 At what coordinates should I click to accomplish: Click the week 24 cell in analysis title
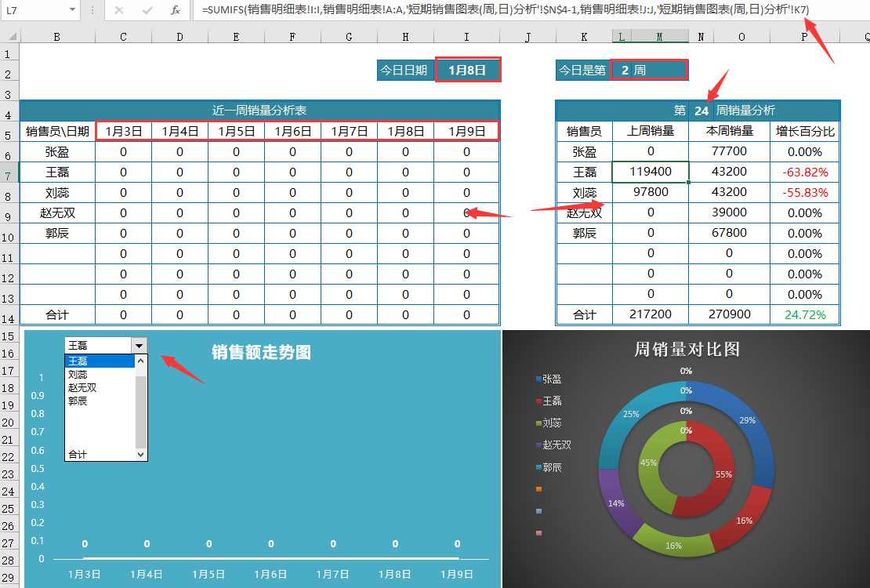click(x=701, y=111)
